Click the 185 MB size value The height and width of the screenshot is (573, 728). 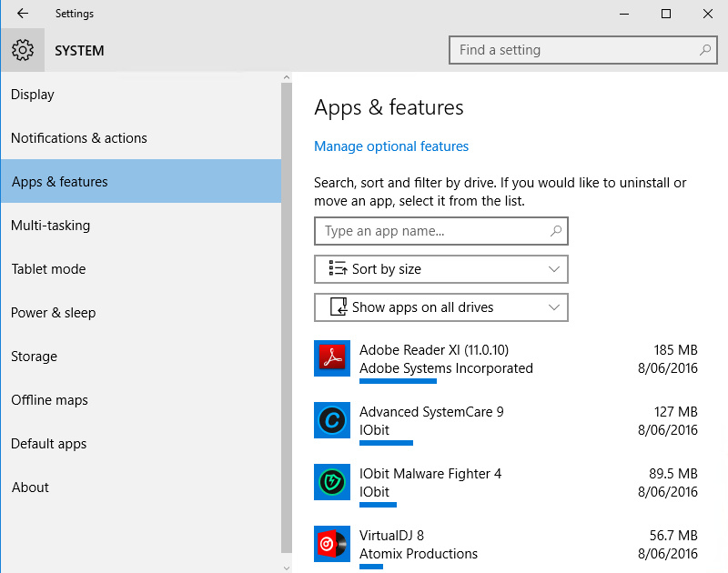pyautogui.click(x=675, y=350)
